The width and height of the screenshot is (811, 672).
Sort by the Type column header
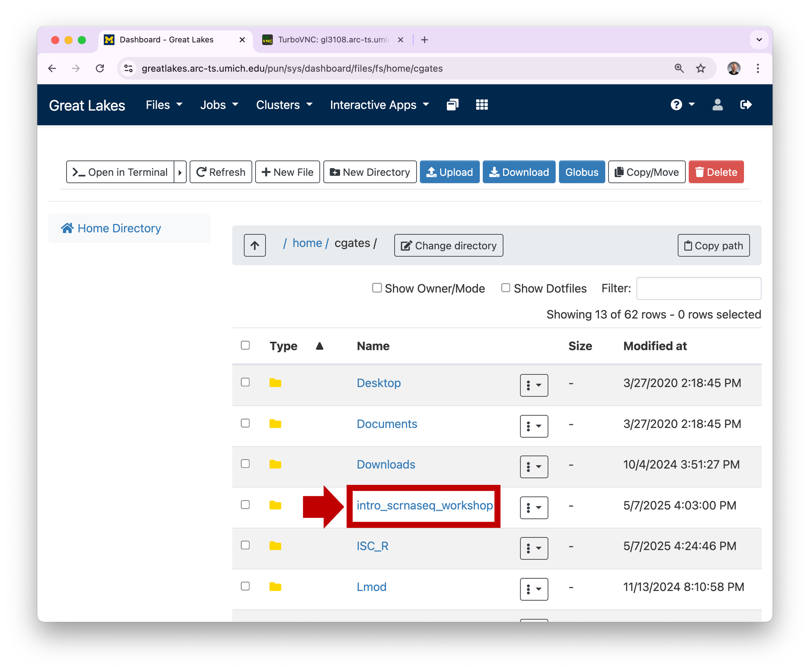[x=284, y=346]
